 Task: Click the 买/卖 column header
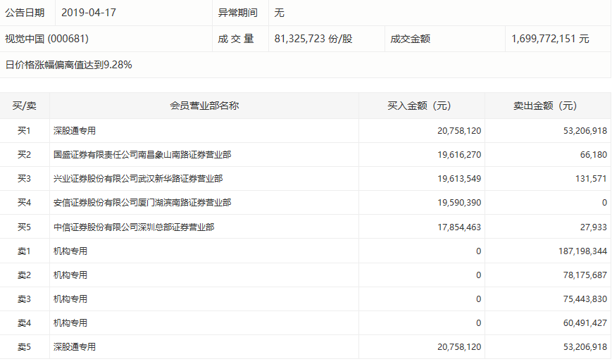(x=25, y=106)
